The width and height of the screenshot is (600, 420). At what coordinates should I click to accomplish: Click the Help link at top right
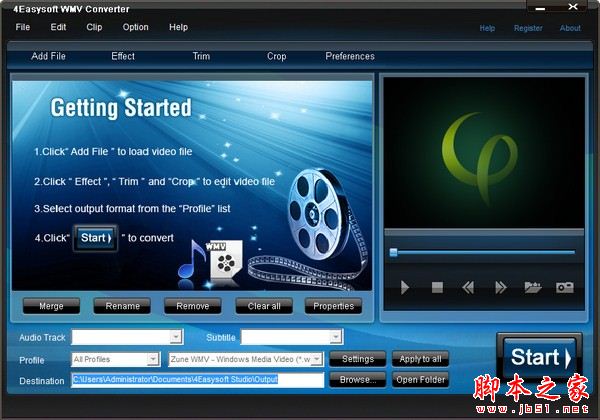click(x=487, y=28)
